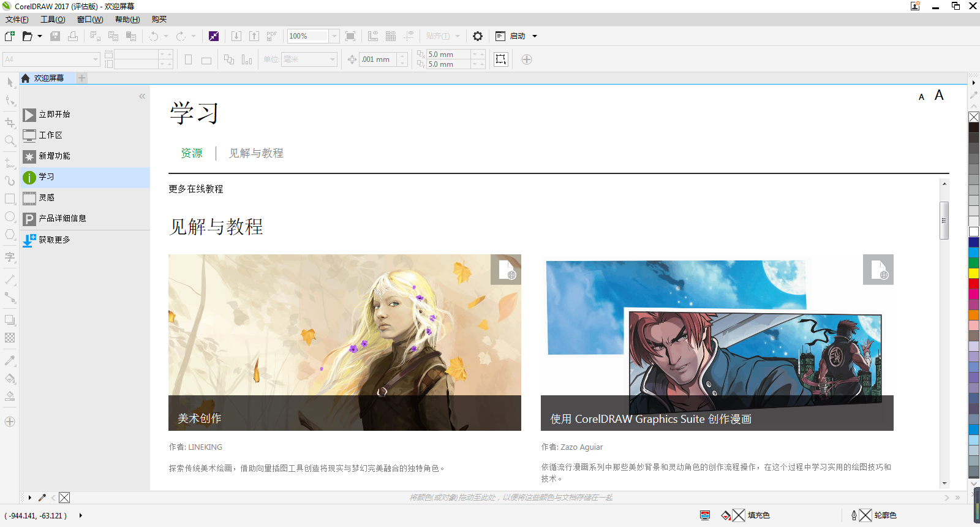Switch to the 见解与教程 tab
This screenshot has height=527, width=980.
pyautogui.click(x=256, y=153)
